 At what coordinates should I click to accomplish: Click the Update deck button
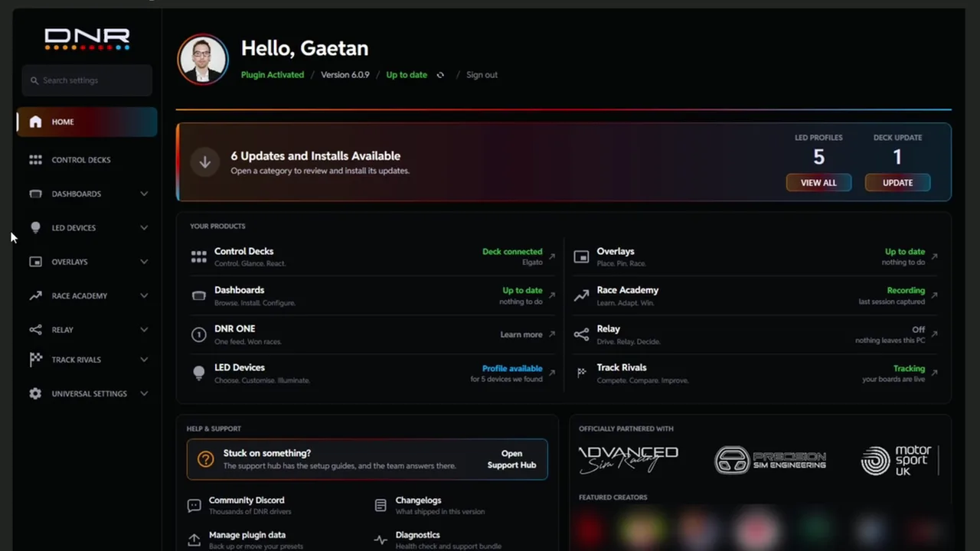[897, 183]
